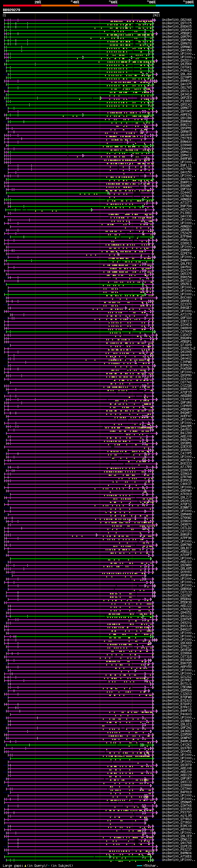197x868 pixels.
Task: Select UniRef100_B0C060 label
Action: pos(177,297)
